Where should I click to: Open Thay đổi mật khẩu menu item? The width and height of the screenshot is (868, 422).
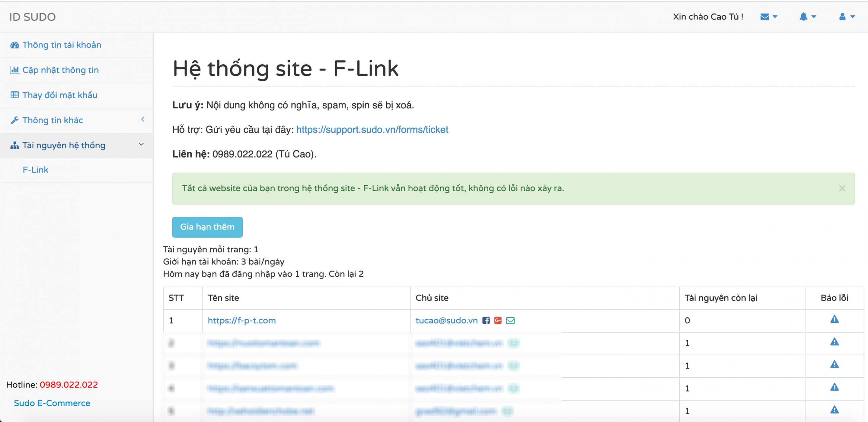tap(60, 95)
